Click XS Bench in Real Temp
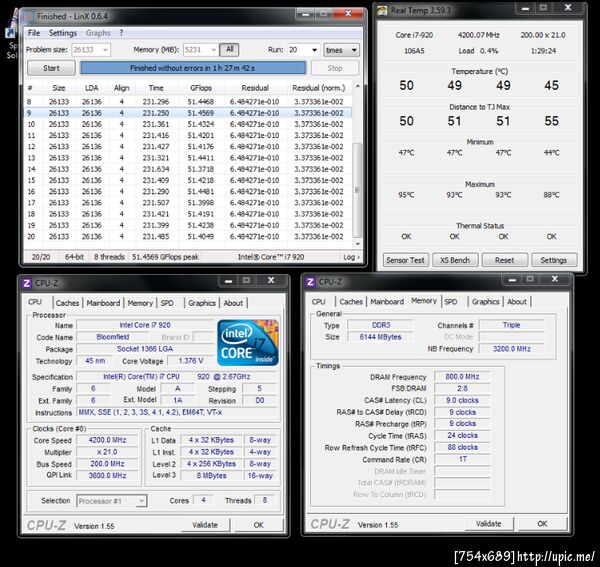The width and height of the screenshot is (600, 567). click(x=455, y=260)
